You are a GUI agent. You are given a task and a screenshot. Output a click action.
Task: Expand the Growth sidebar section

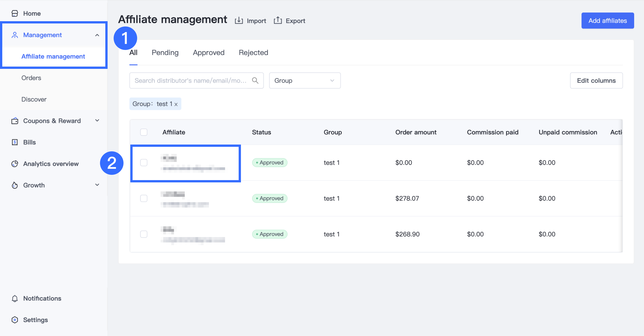coord(97,185)
